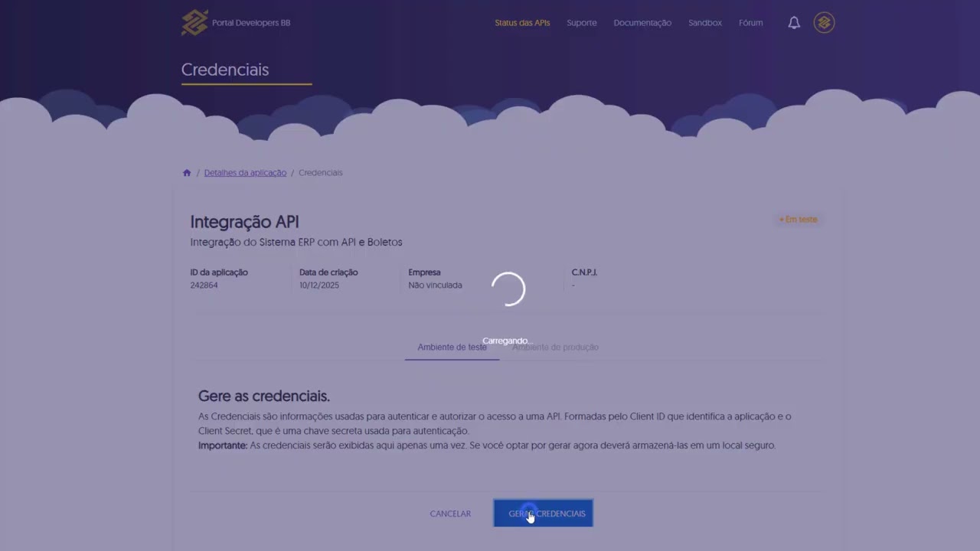Click the ID da aplicação label

point(219,272)
